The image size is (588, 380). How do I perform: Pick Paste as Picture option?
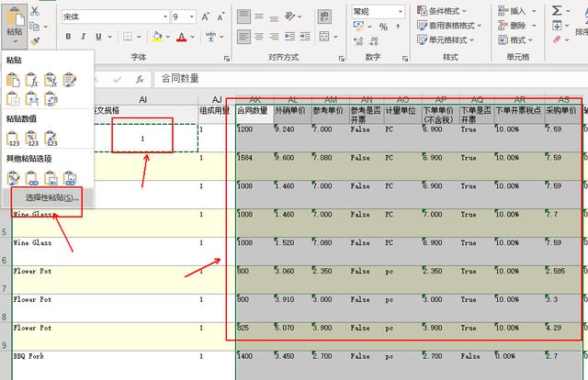coord(51,176)
